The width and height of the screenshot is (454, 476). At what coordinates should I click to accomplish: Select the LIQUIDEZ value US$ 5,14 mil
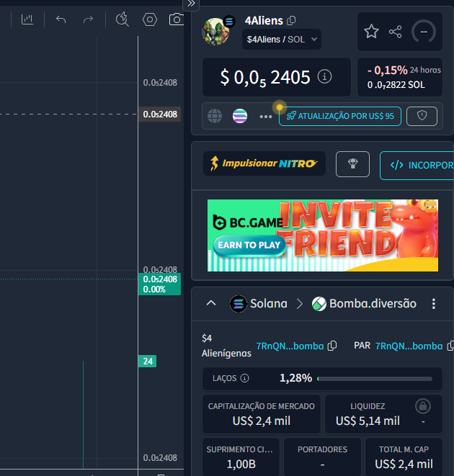pos(368,421)
